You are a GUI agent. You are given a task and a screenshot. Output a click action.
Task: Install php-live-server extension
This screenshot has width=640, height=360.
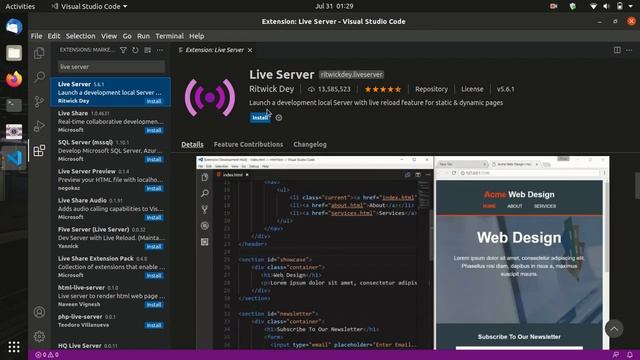[154, 325]
